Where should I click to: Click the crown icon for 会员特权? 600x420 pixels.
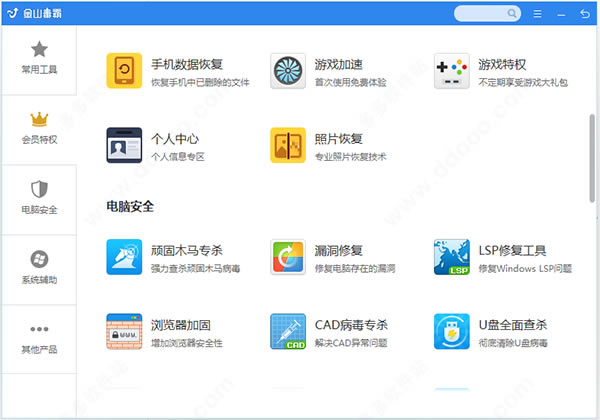39,119
